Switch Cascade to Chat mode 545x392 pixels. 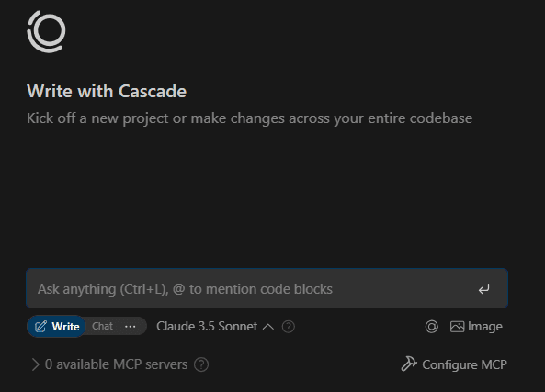[x=102, y=327]
